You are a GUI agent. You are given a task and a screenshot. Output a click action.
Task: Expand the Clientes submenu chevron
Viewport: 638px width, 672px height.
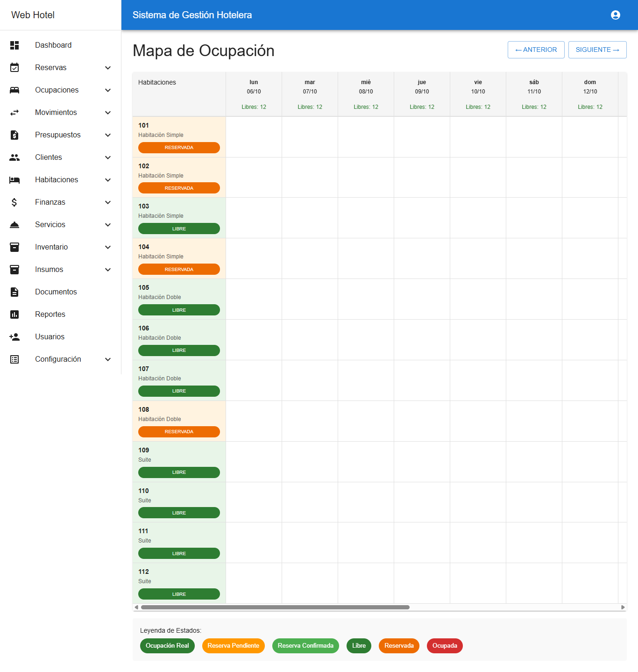click(x=108, y=157)
